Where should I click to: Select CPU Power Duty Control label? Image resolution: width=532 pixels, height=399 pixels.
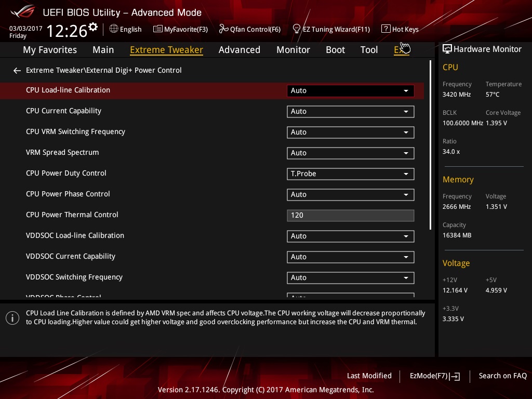coord(66,173)
